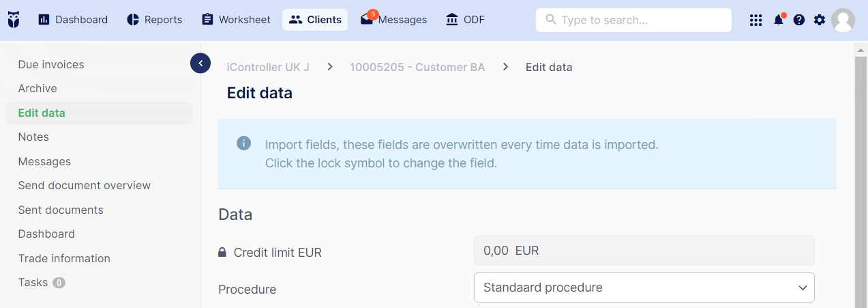
Task: Switch to the Worksheet tab
Action: (x=236, y=20)
